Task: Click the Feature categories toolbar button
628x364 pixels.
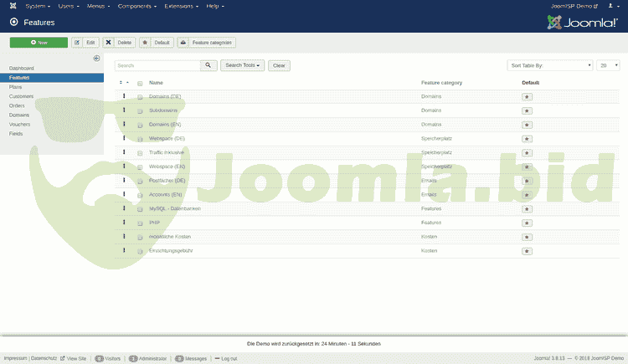Action: (207, 42)
